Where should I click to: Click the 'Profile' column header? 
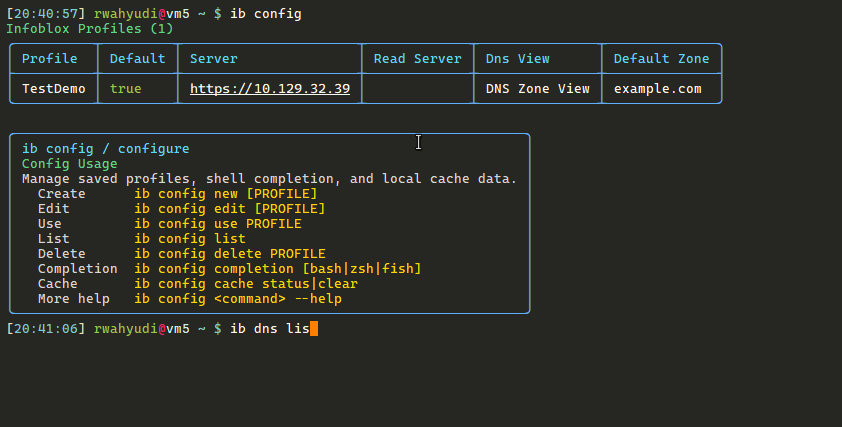tap(49, 59)
